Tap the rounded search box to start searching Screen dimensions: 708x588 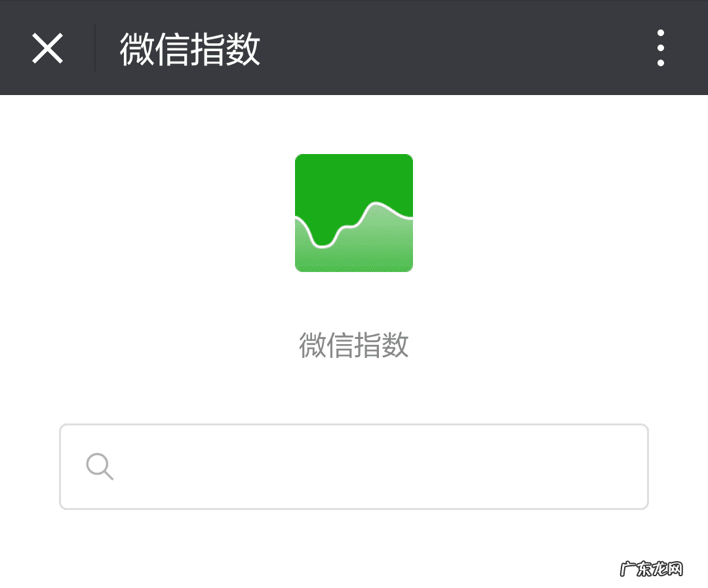point(354,466)
